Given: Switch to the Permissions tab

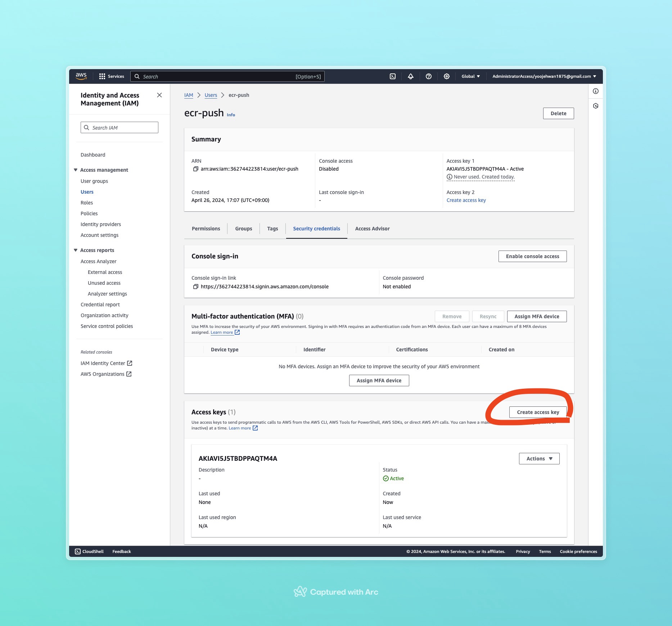Looking at the screenshot, I should (206, 229).
